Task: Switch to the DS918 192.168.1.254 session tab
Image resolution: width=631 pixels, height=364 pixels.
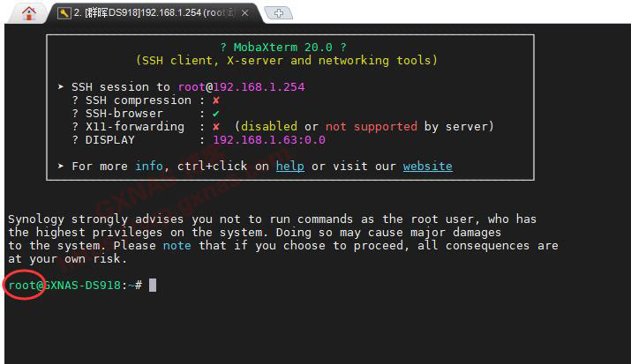Action: [x=150, y=13]
